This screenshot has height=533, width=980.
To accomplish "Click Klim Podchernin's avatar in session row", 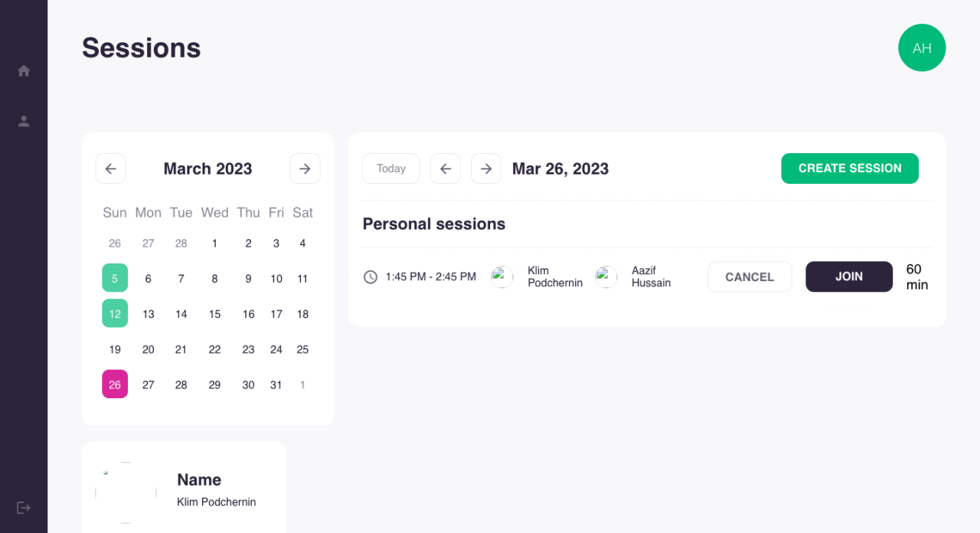I will [x=502, y=276].
